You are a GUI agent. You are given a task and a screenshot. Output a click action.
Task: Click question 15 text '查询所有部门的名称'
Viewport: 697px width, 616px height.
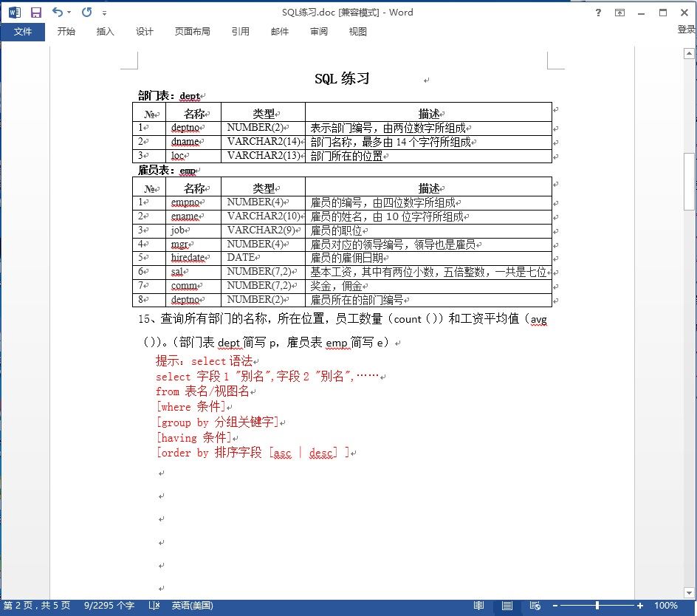pos(214,318)
